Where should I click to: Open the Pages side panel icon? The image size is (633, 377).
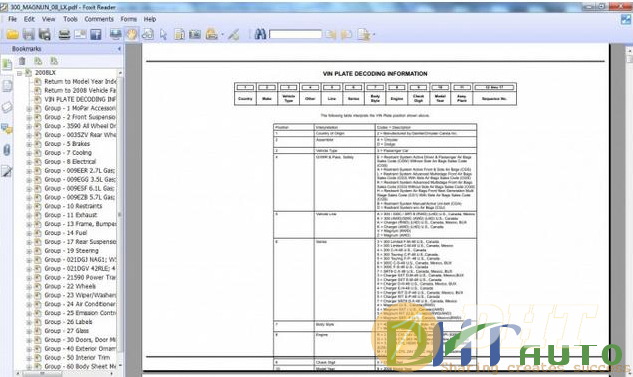pos(7,86)
